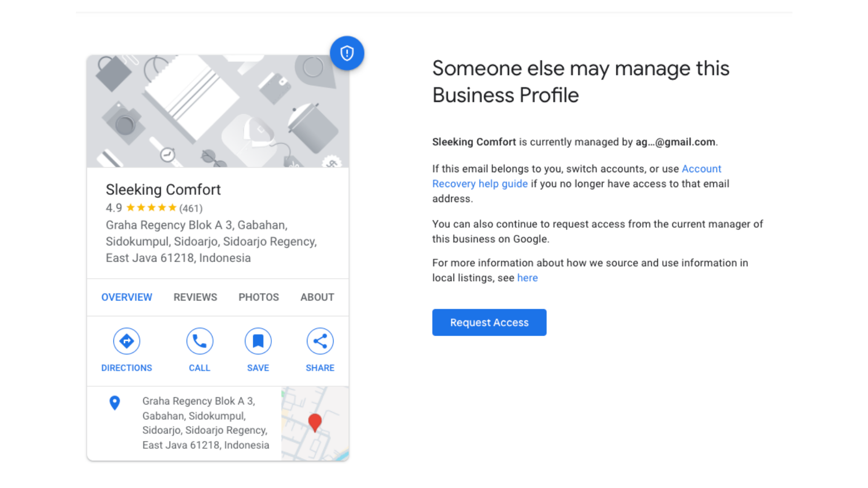Click the (461) review count
Screen dimensions: 868x488
point(191,208)
